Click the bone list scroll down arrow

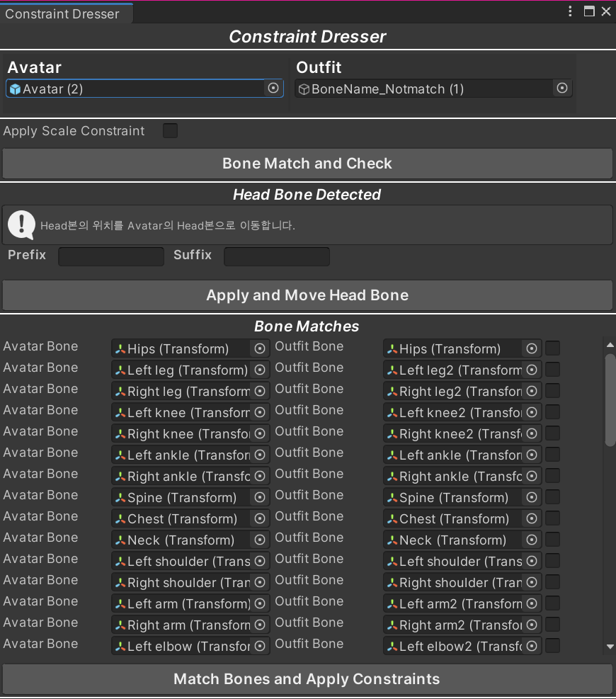pyautogui.click(x=610, y=647)
